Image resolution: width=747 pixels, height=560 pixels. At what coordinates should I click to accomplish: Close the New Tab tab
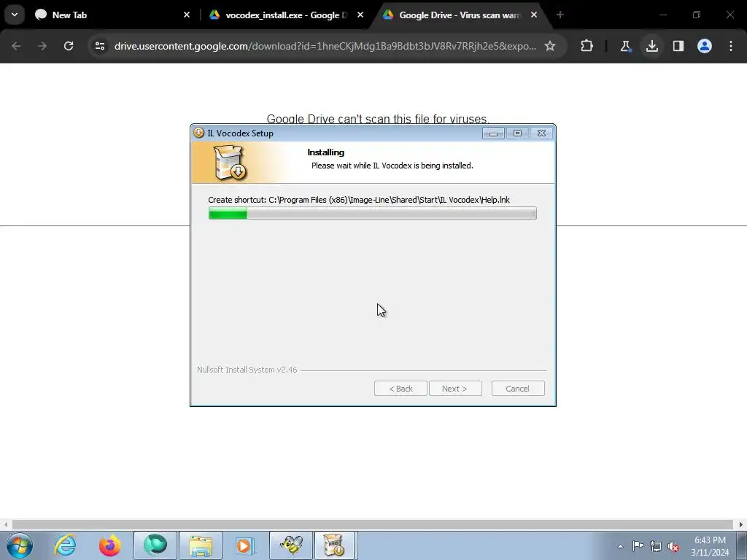[x=187, y=15]
